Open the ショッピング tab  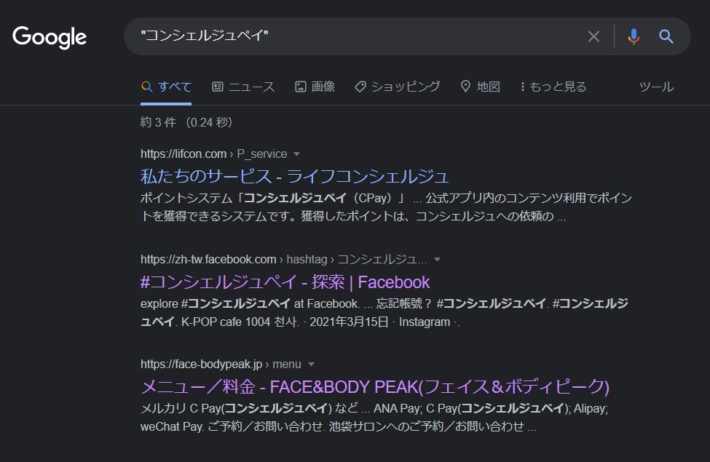click(x=397, y=87)
